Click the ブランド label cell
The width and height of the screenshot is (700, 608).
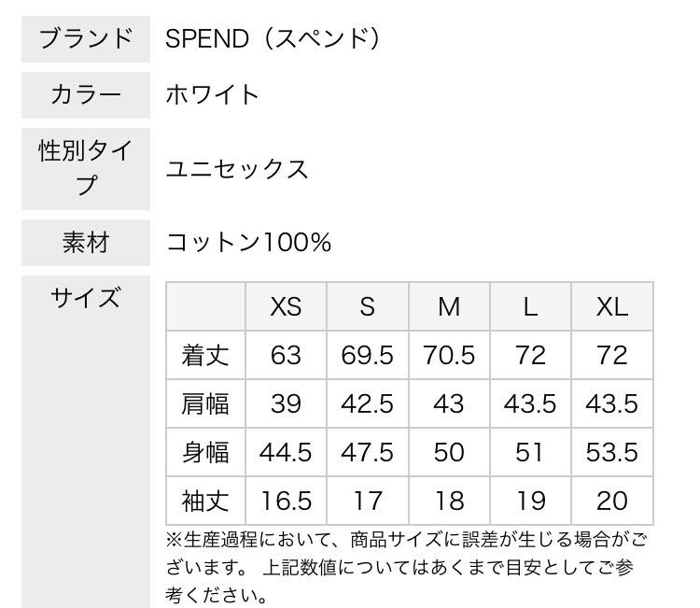click(x=86, y=39)
